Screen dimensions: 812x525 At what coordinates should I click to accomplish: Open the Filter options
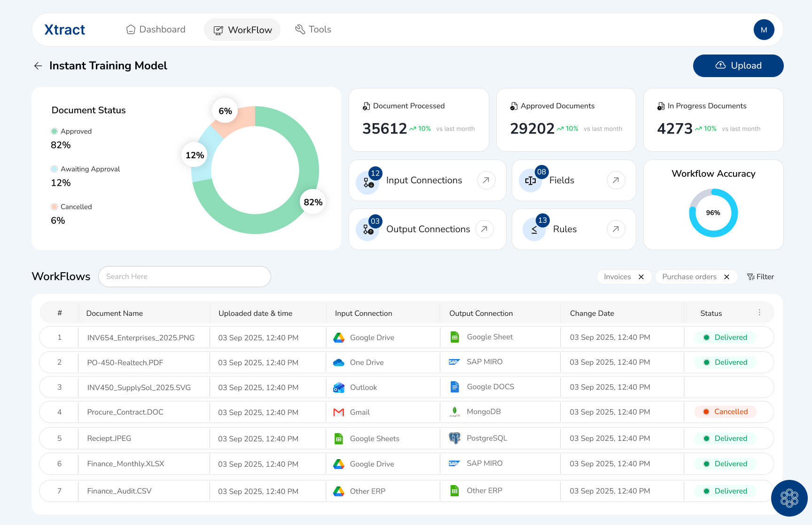(x=760, y=277)
